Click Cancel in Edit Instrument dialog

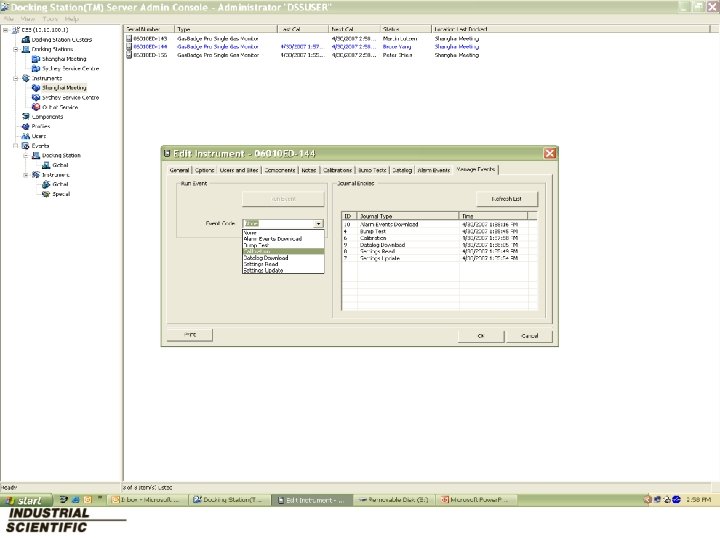coord(529,336)
